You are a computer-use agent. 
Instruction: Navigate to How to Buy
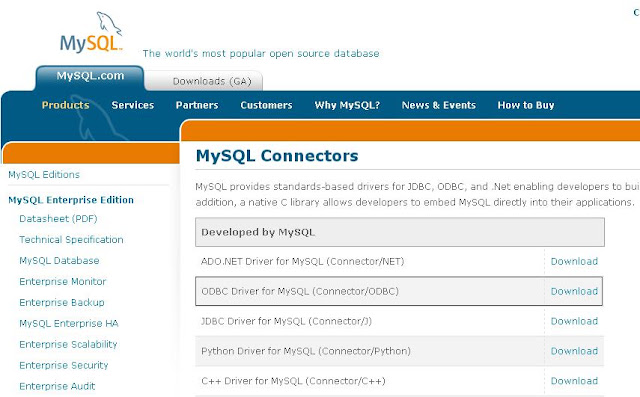pyautogui.click(x=526, y=105)
